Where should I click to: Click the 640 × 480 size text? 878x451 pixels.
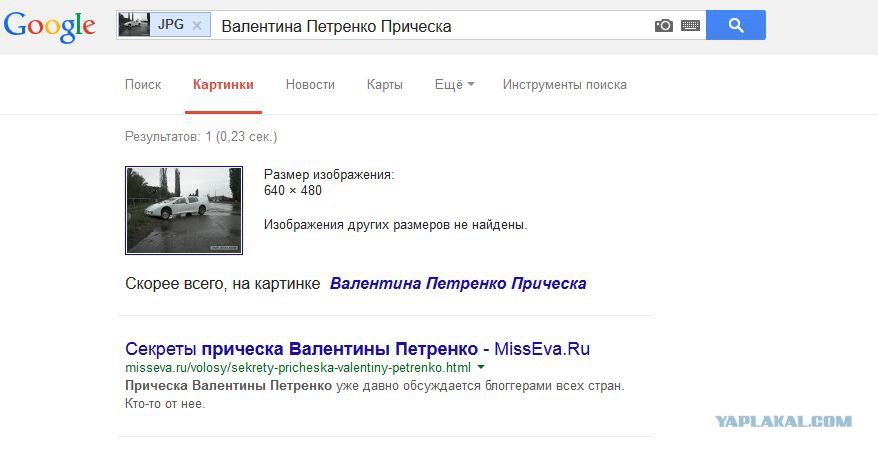click(293, 190)
